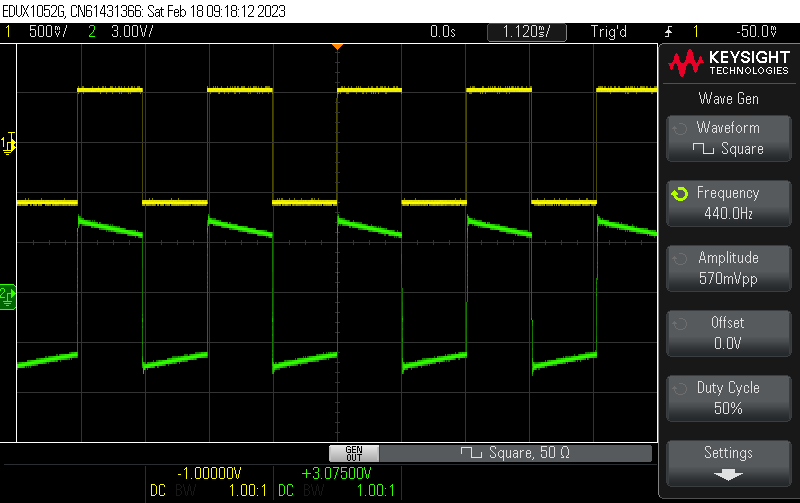
Task: Click the dimmed knob icon beside Offset
Action: (680, 323)
